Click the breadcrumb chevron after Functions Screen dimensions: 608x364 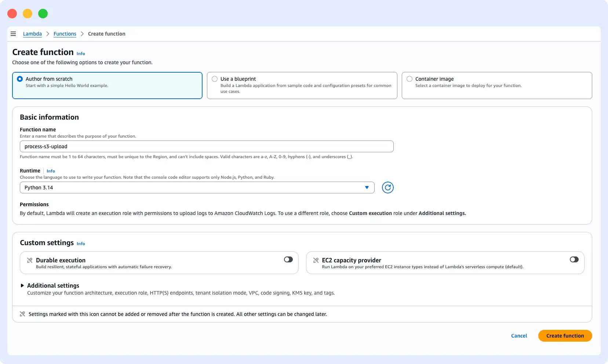pos(82,34)
